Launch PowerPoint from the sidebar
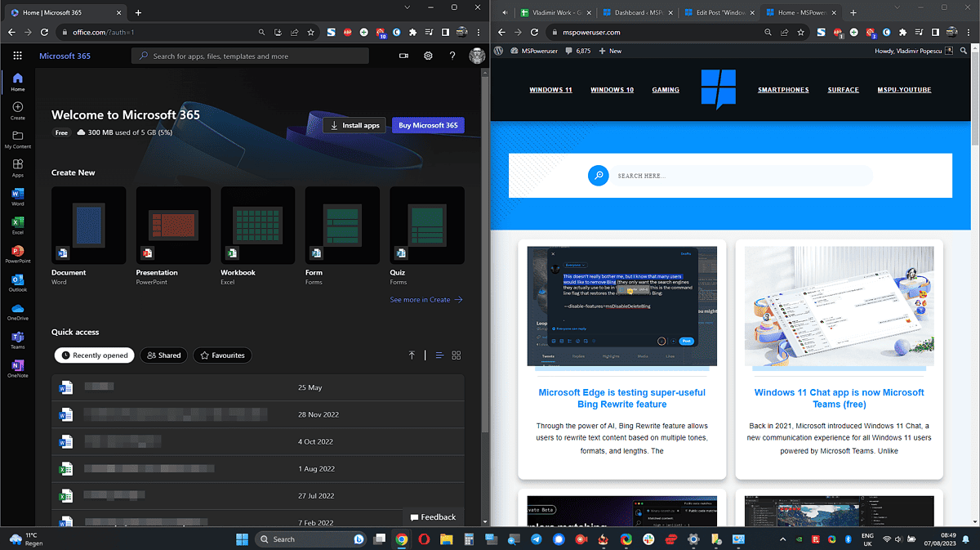This screenshot has height=550, width=980. coord(18,254)
